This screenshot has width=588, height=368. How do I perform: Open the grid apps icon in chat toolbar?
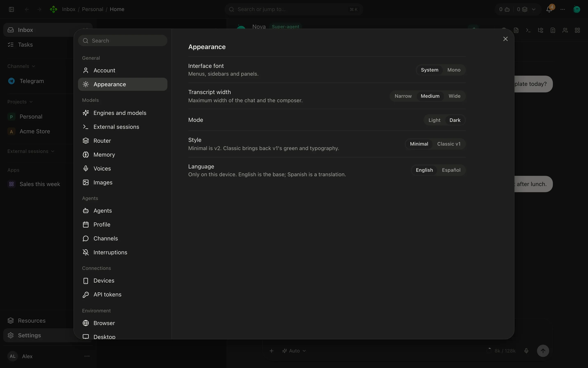[577, 30]
